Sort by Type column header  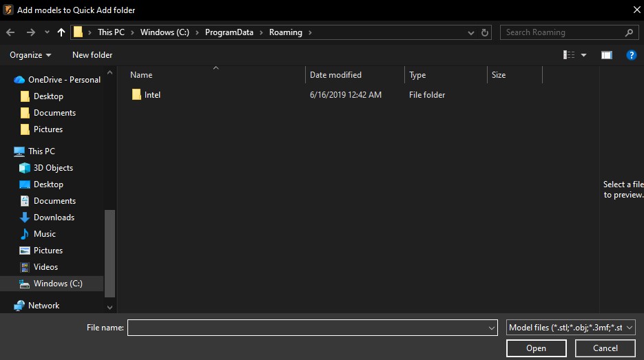(417, 75)
